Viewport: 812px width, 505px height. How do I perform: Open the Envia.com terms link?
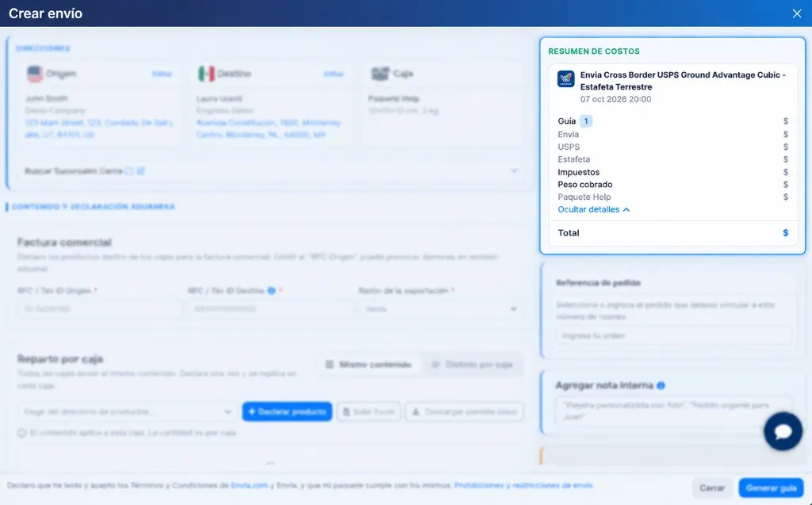pos(249,485)
